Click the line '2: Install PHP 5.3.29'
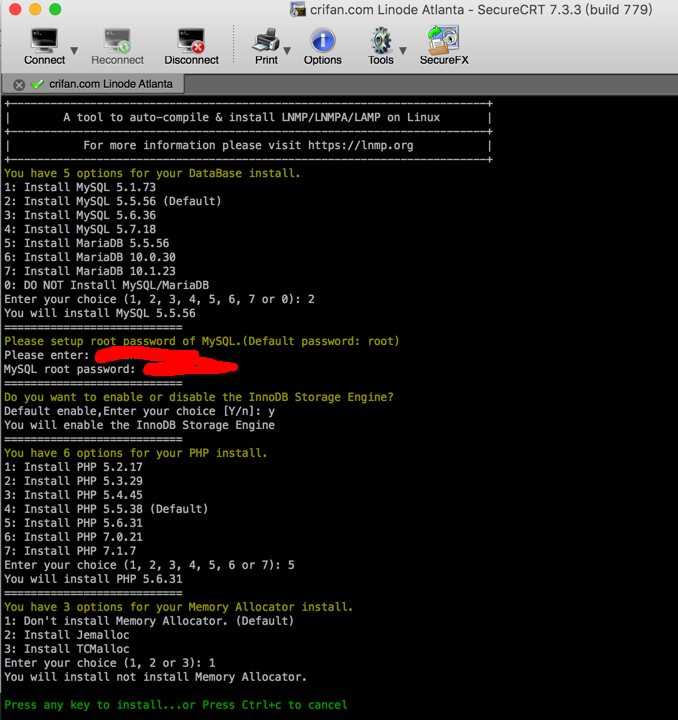 tap(73, 481)
